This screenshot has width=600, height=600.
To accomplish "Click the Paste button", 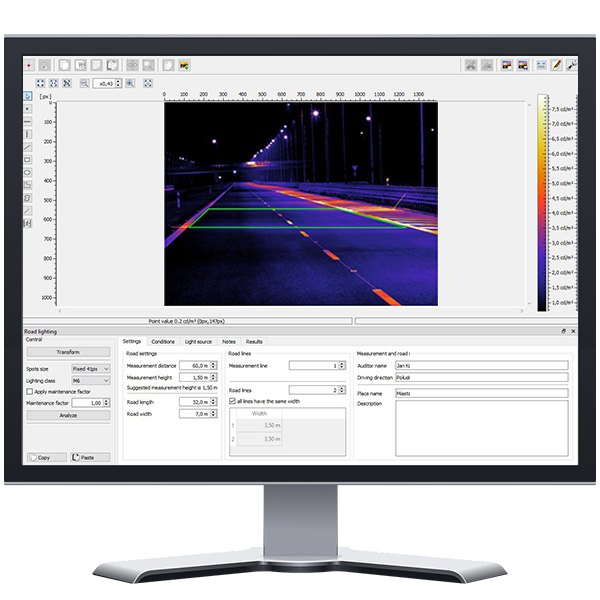I will (x=90, y=457).
